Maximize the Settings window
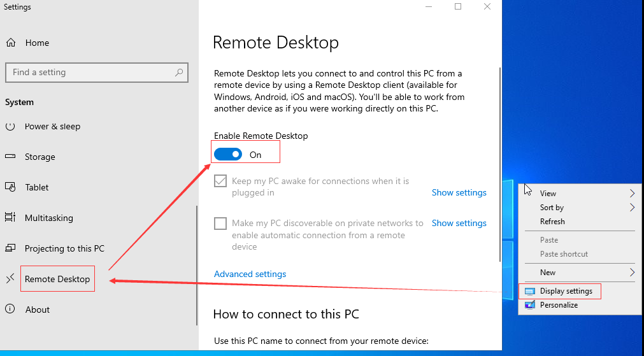This screenshot has height=356, width=644. click(458, 6)
